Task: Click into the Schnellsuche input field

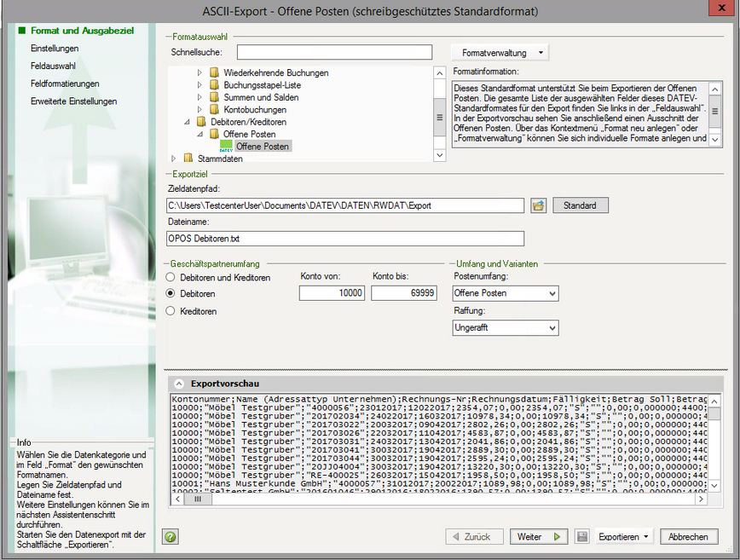Action: coord(334,52)
